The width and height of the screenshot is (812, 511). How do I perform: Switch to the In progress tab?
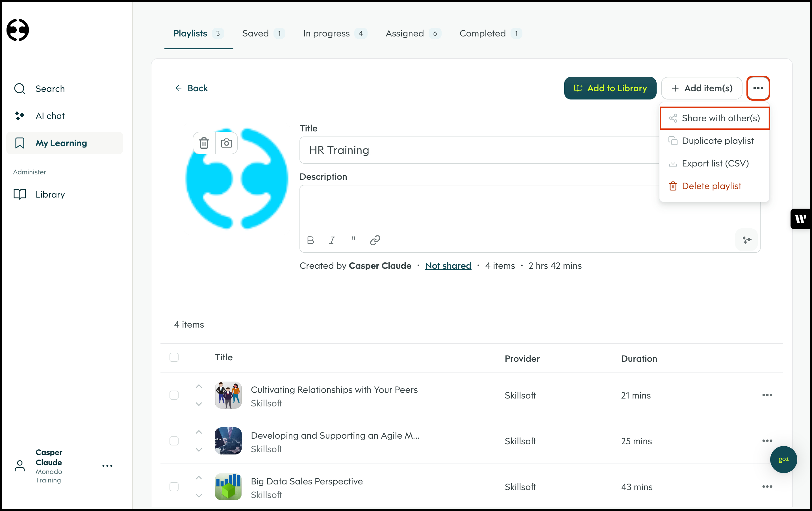[326, 33]
